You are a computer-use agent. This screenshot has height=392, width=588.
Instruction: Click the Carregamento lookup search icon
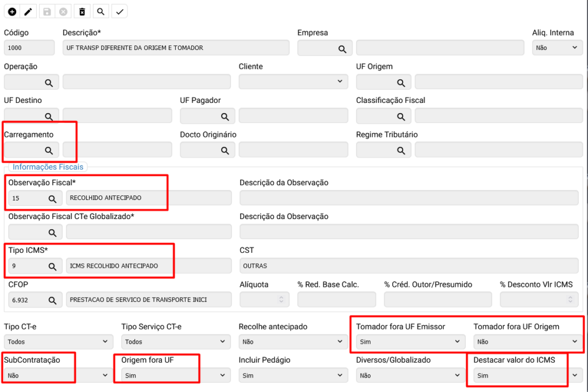point(49,151)
